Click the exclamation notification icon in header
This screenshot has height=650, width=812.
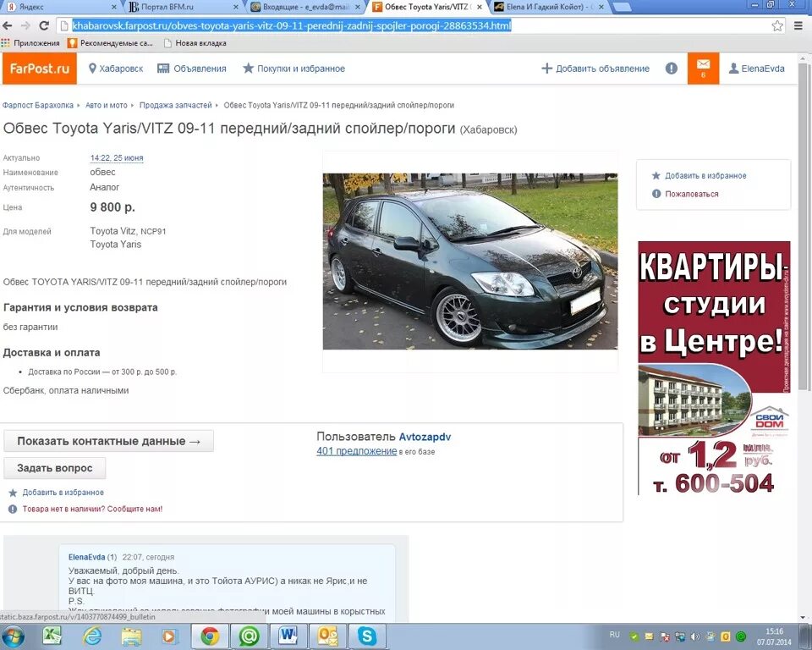click(x=671, y=69)
